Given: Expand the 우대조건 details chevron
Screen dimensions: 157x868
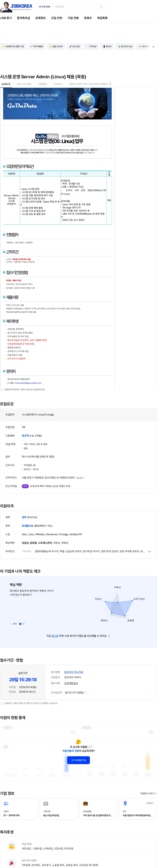Looking at the screenshot, I should click(150, 551).
